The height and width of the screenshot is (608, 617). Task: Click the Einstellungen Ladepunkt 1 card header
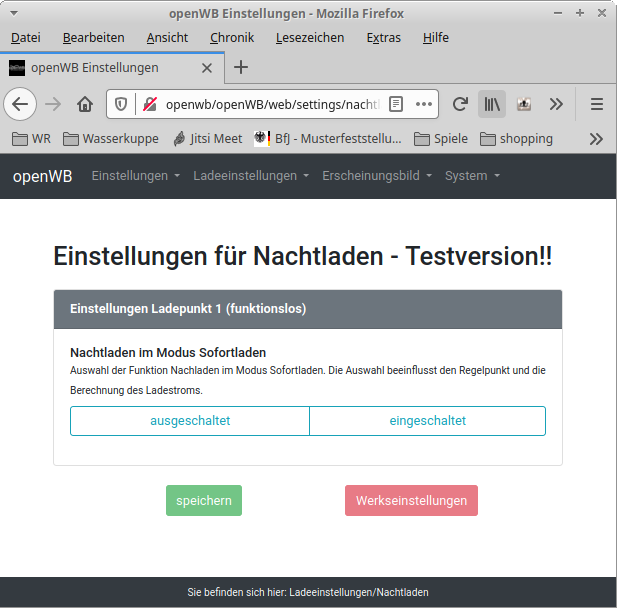[308, 309]
